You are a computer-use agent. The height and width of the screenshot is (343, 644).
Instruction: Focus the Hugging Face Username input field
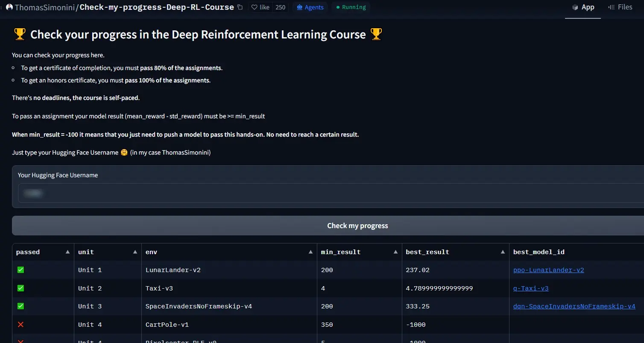331,193
